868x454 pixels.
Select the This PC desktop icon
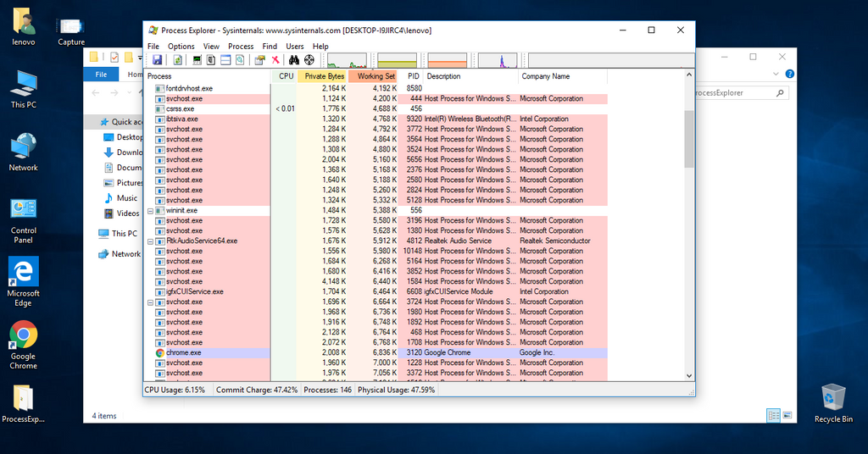(23, 89)
